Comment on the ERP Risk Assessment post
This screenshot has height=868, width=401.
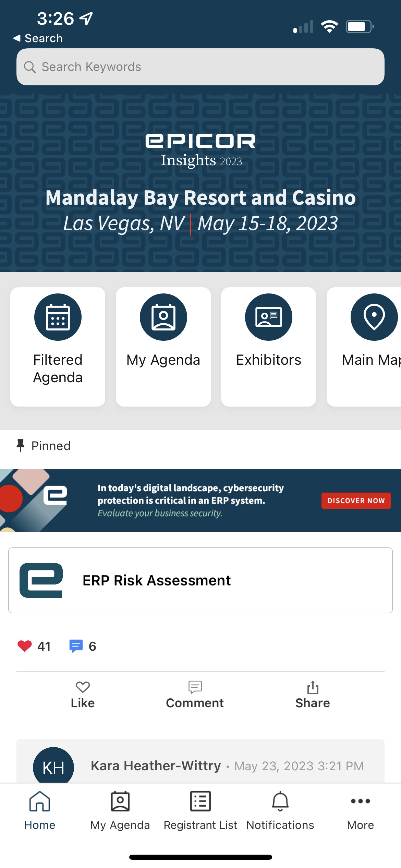point(195,695)
